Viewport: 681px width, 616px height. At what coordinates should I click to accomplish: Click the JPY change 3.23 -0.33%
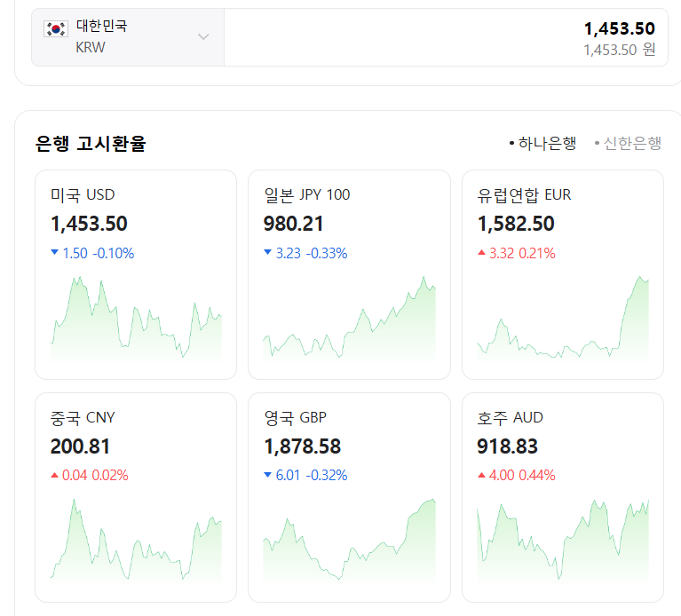[305, 253]
